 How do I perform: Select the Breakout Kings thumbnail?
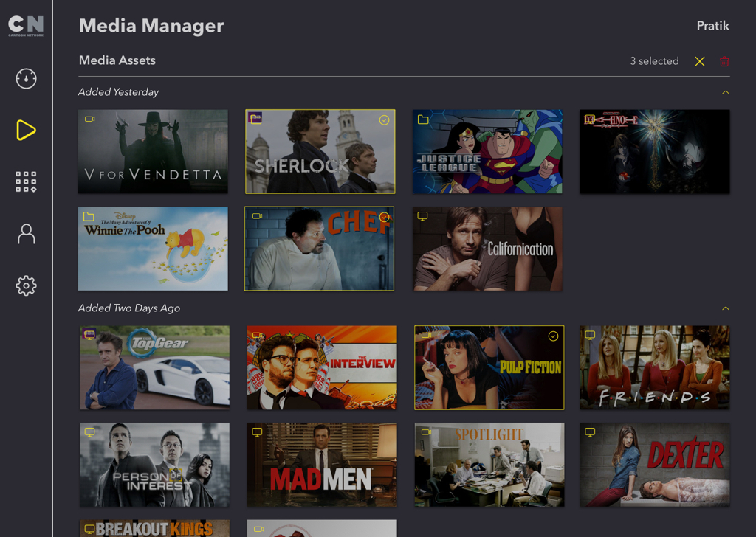pos(154,528)
